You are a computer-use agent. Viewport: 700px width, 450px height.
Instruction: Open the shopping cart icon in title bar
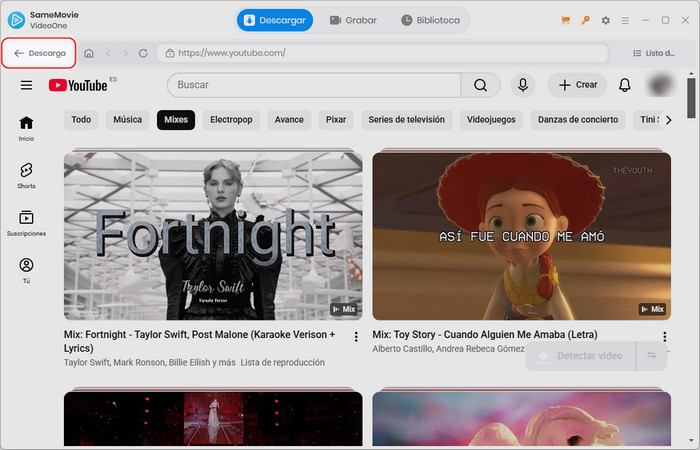point(565,20)
